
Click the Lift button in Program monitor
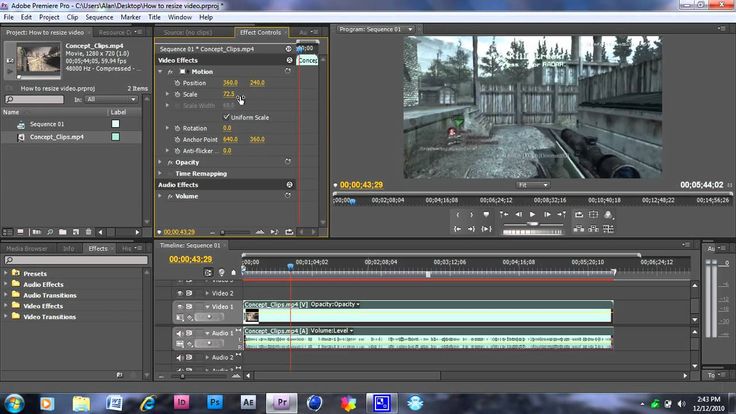coord(579,229)
